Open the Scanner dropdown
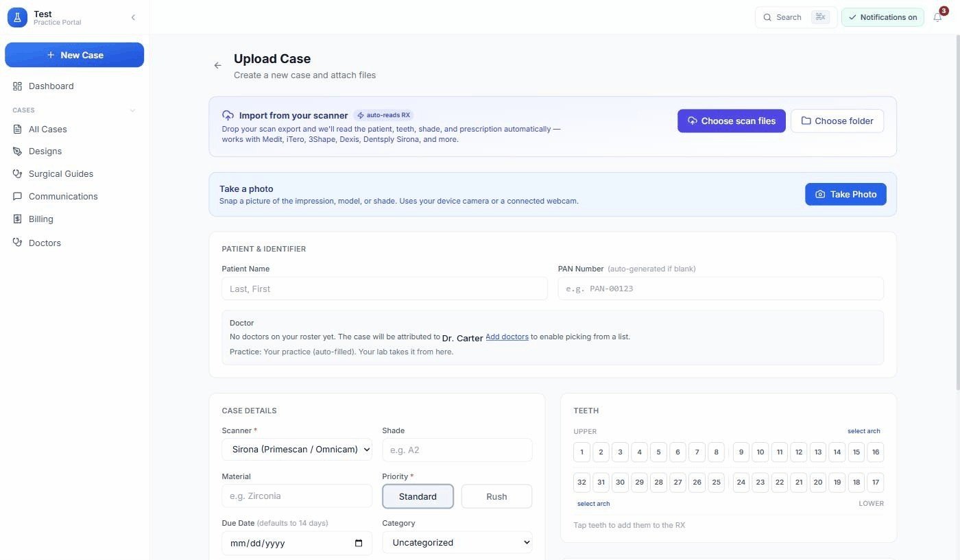This screenshot has width=960, height=560. 297,450
